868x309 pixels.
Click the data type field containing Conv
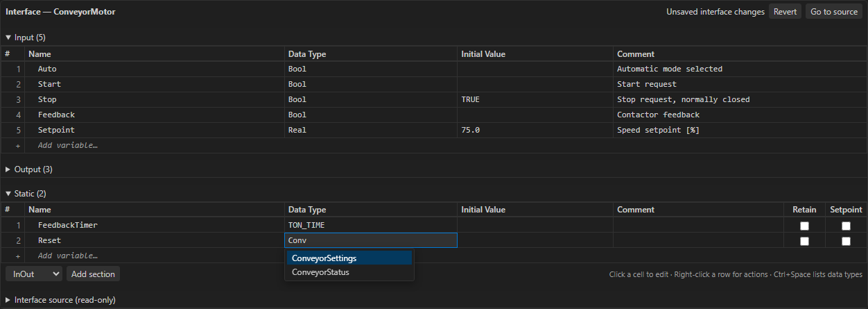pos(371,240)
